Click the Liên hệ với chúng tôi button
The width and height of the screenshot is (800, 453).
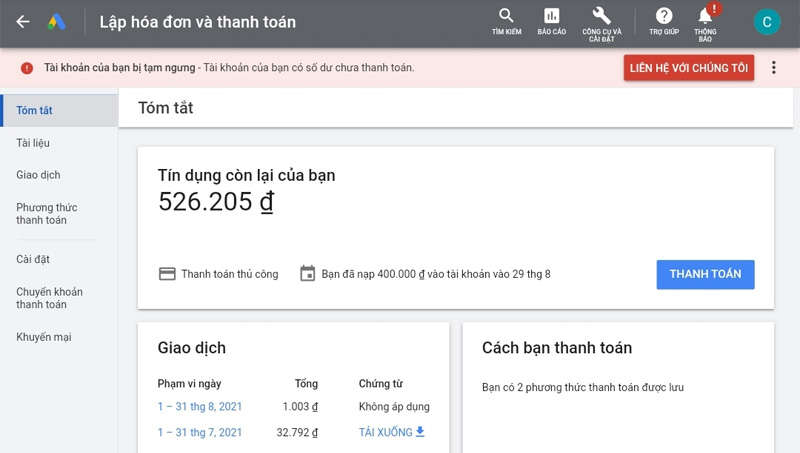[688, 67]
